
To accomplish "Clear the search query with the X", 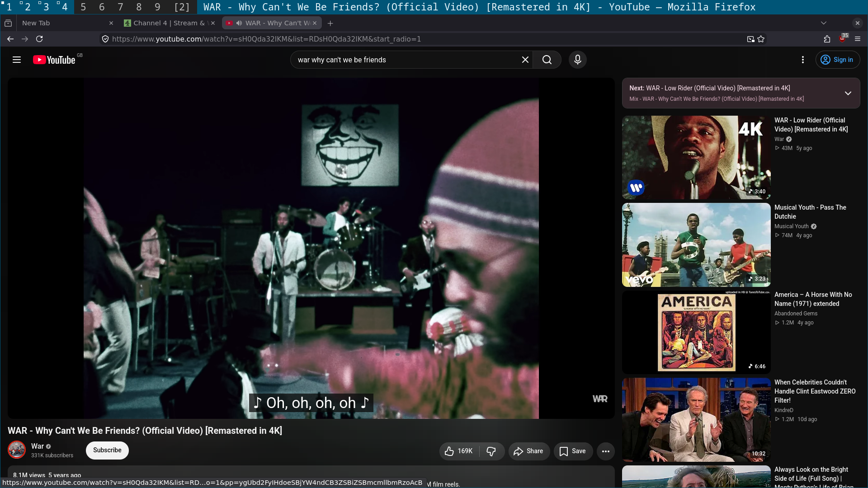I will coord(525,60).
